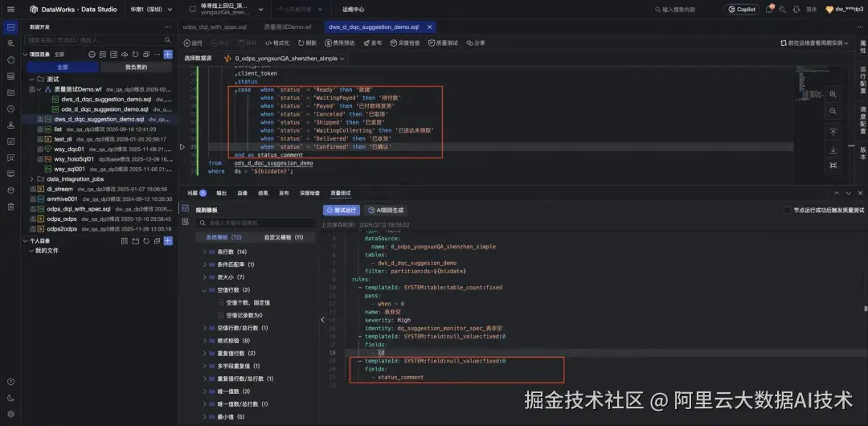
Task: Run 深度检查 deep check
Action: coord(405,43)
